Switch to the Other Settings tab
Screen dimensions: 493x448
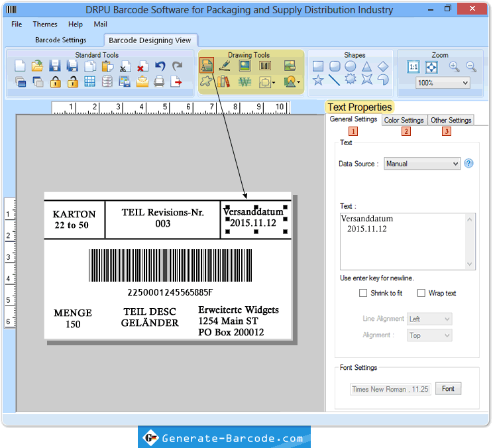451,120
